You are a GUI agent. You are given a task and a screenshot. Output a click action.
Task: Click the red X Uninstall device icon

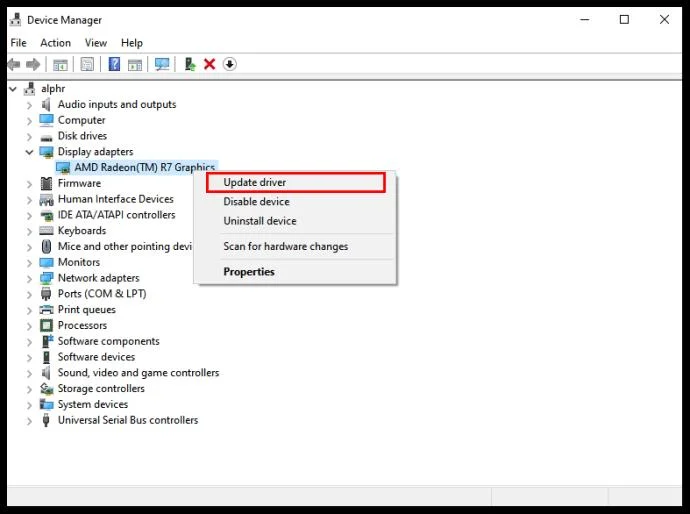[209, 64]
